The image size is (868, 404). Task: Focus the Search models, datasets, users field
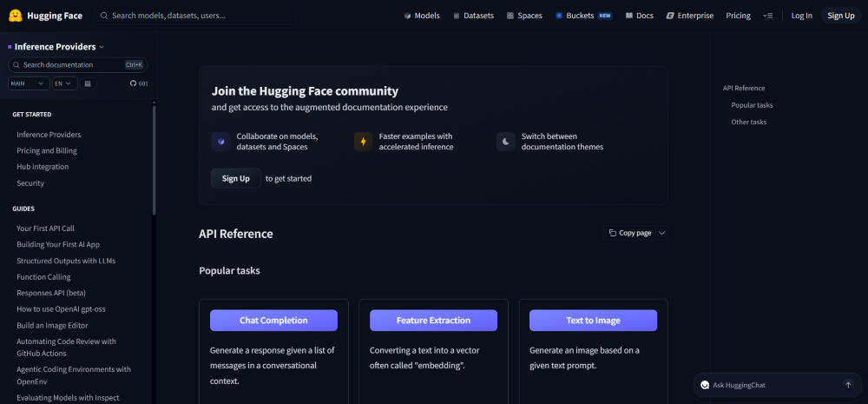(195, 16)
